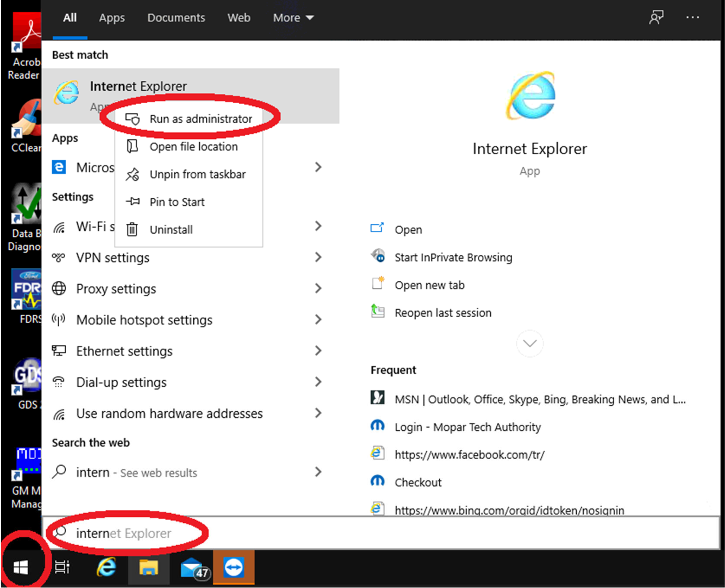Click the Internet Explorer best match icon
This screenshot has width=725, height=588.
66,92
